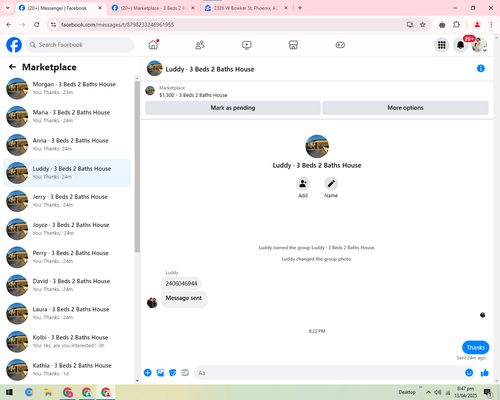Bookmark this page star icon
The image size is (500, 400).
tap(422, 24)
